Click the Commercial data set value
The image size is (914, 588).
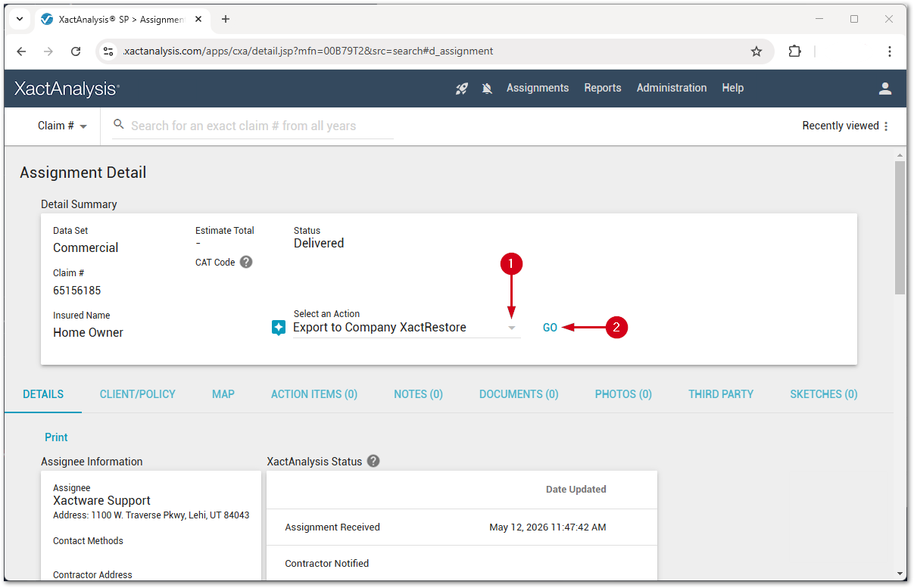tap(86, 248)
